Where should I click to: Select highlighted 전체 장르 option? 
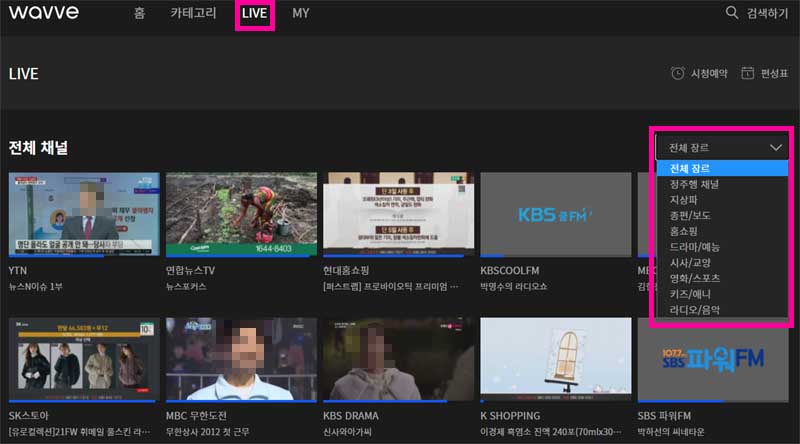click(x=722, y=168)
